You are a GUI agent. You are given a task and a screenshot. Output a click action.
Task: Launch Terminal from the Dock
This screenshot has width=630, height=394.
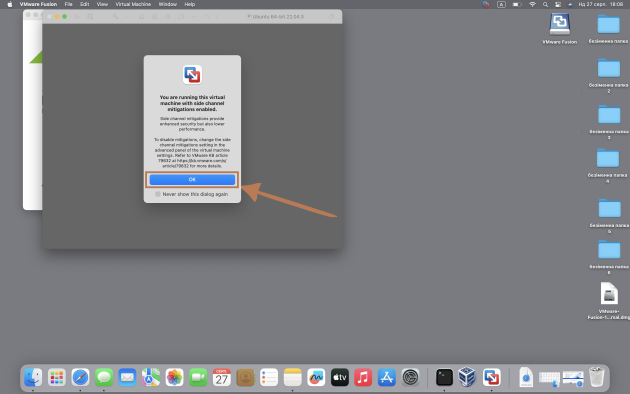coord(444,378)
